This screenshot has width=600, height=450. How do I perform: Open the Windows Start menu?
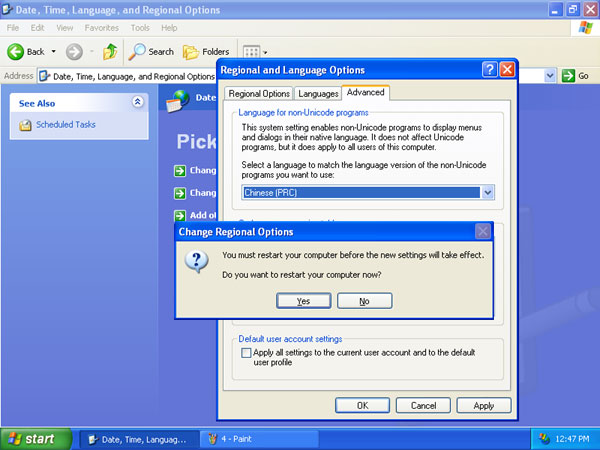click(x=36, y=438)
